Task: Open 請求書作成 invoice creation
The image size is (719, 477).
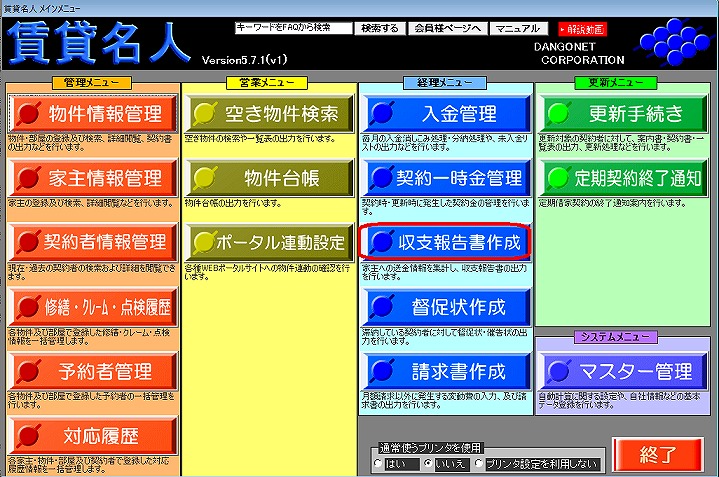Action: [x=445, y=371]
